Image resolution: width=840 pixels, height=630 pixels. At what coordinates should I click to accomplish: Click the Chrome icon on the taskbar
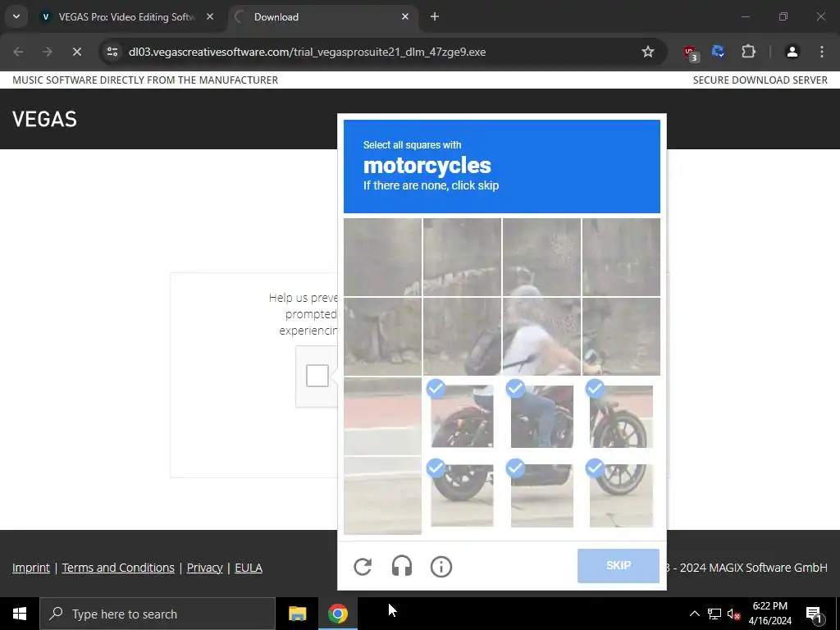(x=337, y=614)
